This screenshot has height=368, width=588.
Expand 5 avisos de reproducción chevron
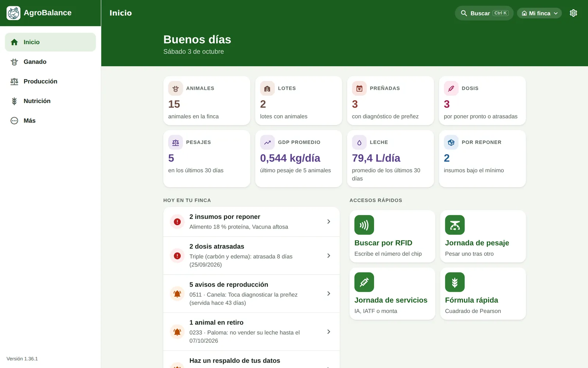[x=329, y=294]
